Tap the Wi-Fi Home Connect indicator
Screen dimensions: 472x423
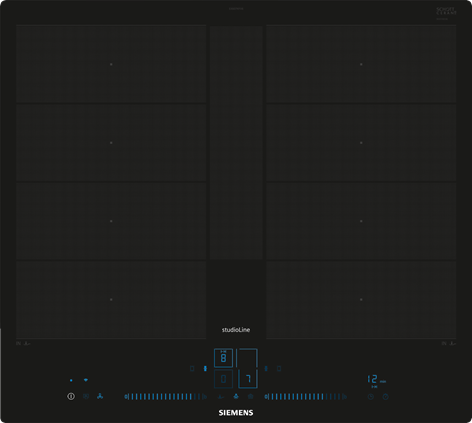[x=86, y=380]
